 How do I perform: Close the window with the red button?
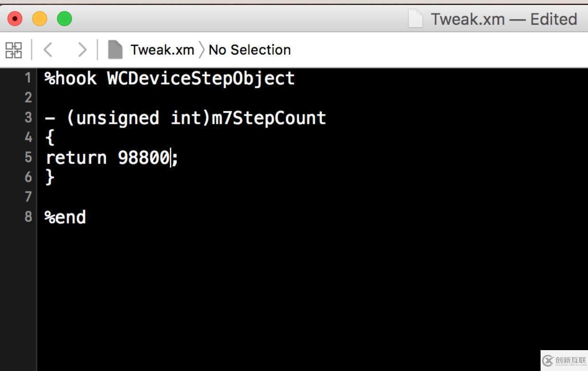coord(15,19)
